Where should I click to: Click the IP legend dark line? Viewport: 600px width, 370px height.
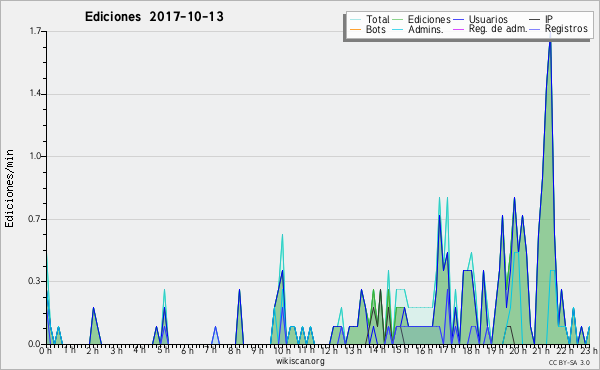coord(535,20)
